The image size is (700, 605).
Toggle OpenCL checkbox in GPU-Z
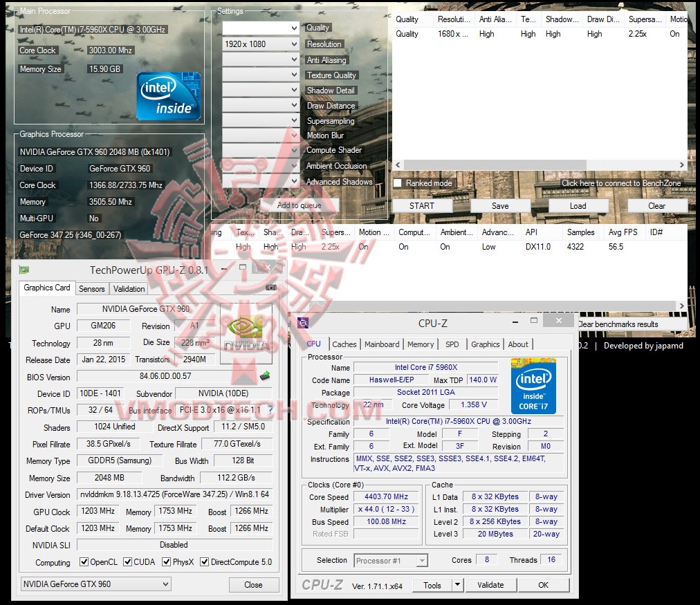84,561
